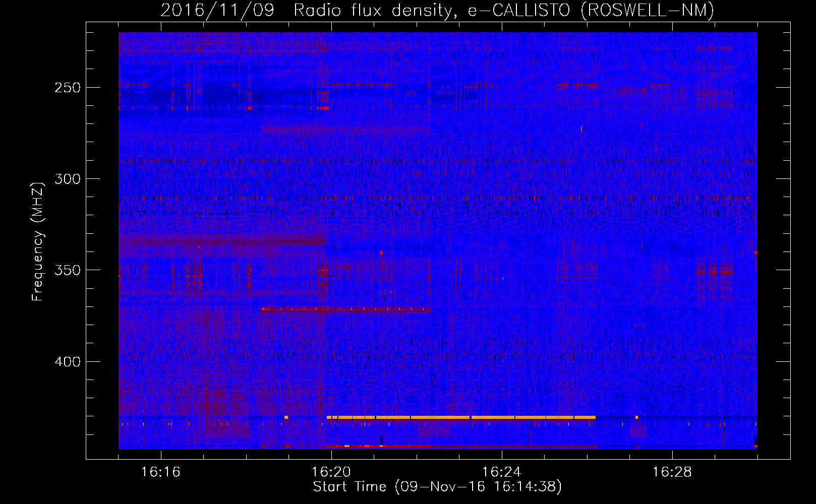Click the 250 frequency tick label
Image resolution: width=816 pixels, height=504 pixels.
point(68,88)
